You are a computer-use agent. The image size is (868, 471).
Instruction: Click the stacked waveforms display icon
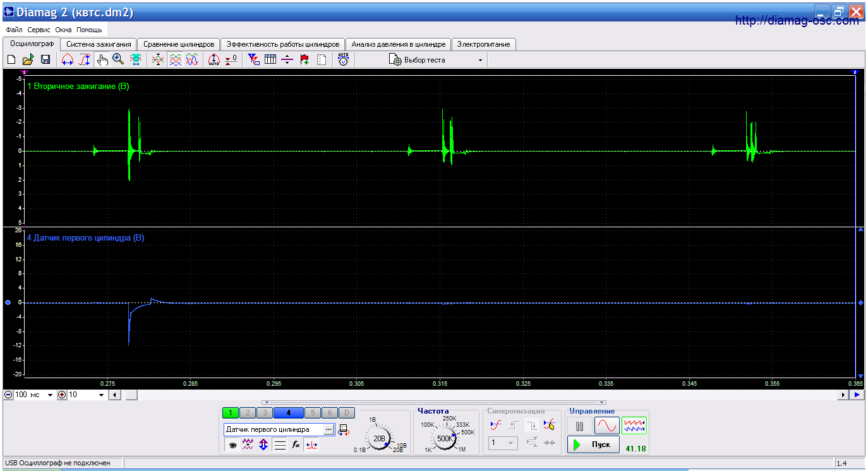pos(176,60)
